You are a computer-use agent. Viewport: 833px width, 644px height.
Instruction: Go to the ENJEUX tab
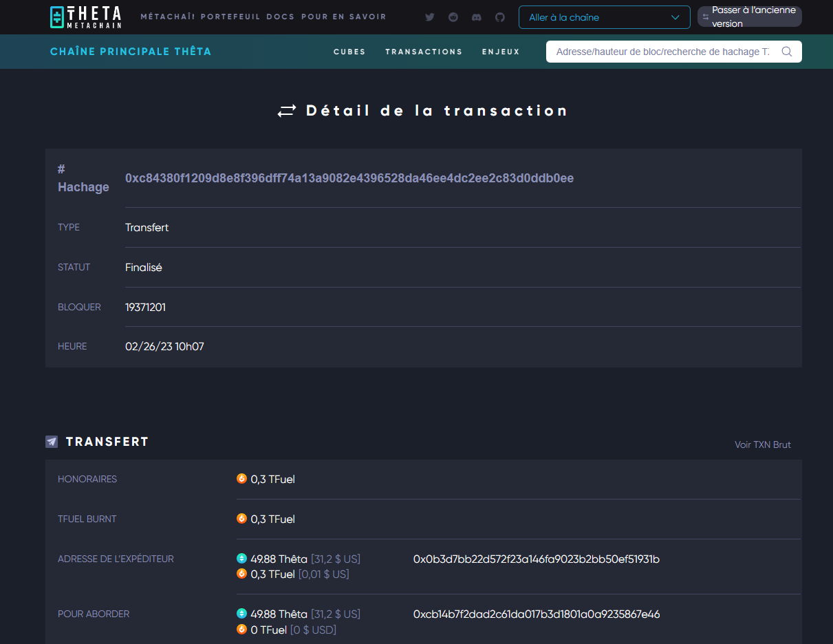(501, 52)
